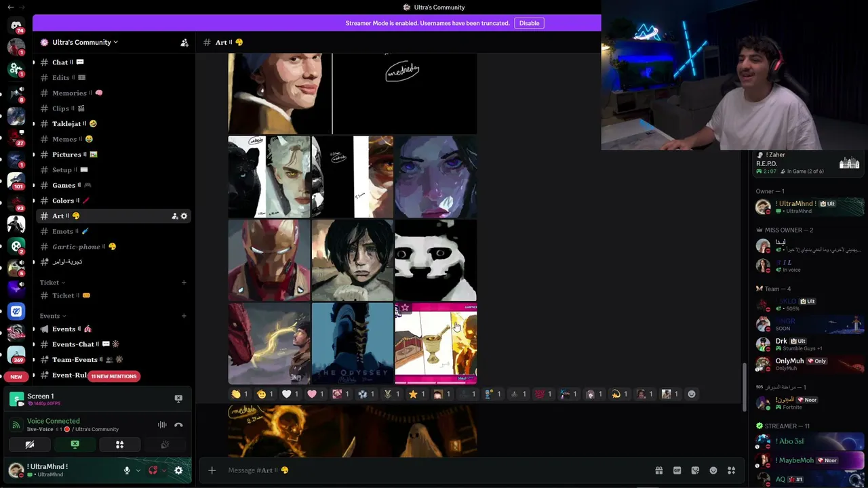This screenshot has height=488, width=868.
Task: Click the 11 New Mentions pill
Action: click(x=114, y=376)
